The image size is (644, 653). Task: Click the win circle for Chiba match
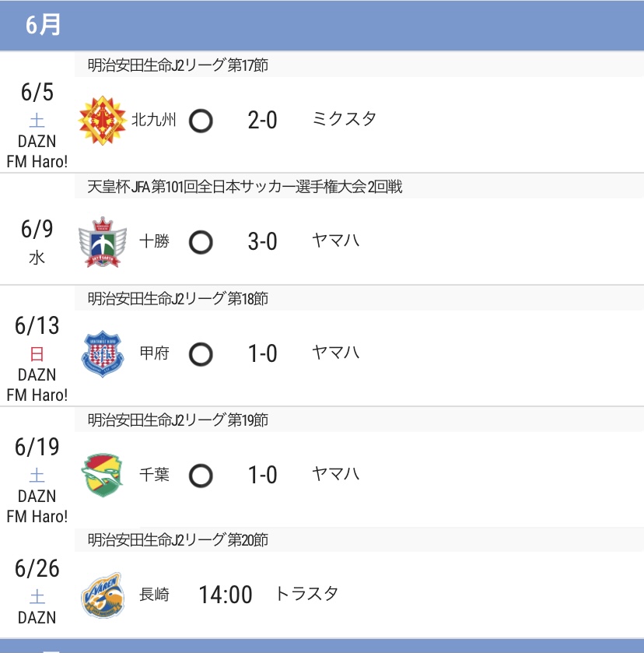pyautogui.click(x=201, y=476)
